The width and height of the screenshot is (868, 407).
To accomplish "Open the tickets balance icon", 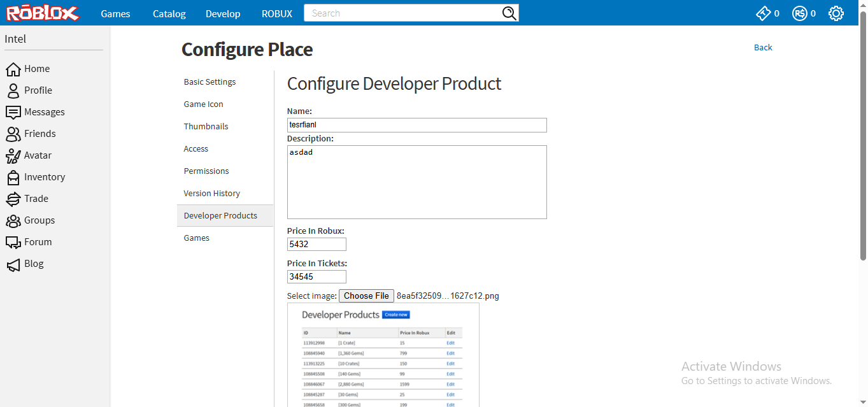I will 763,13.
